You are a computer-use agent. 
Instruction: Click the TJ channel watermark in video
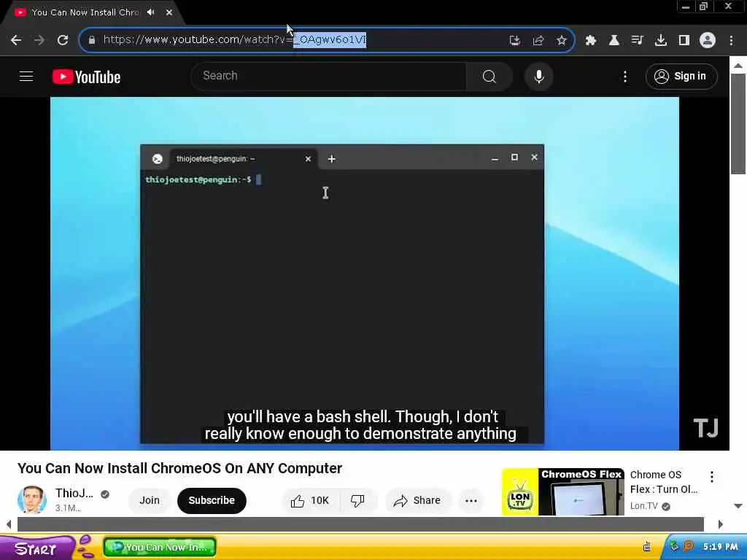click(705, 427)
